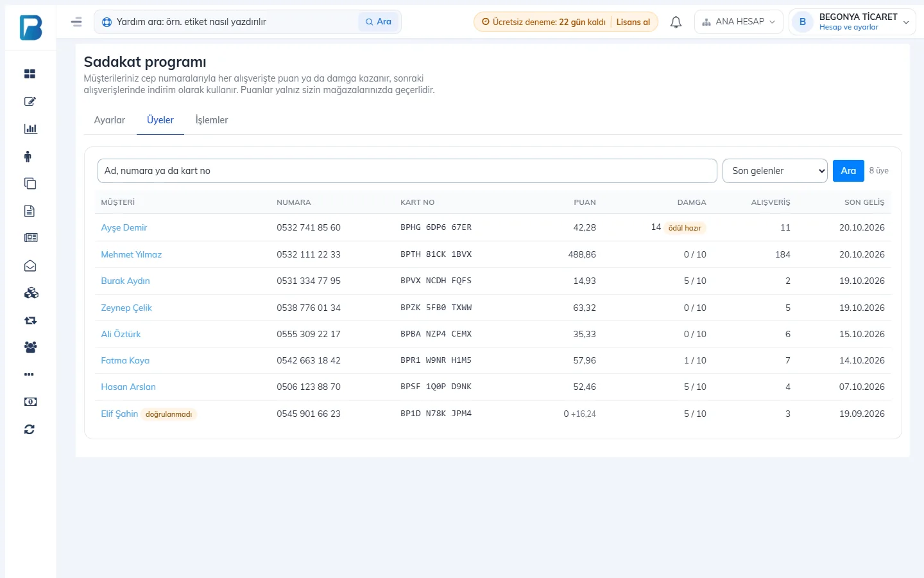
Task: Open the notifications bell
Action: [676, 22]
